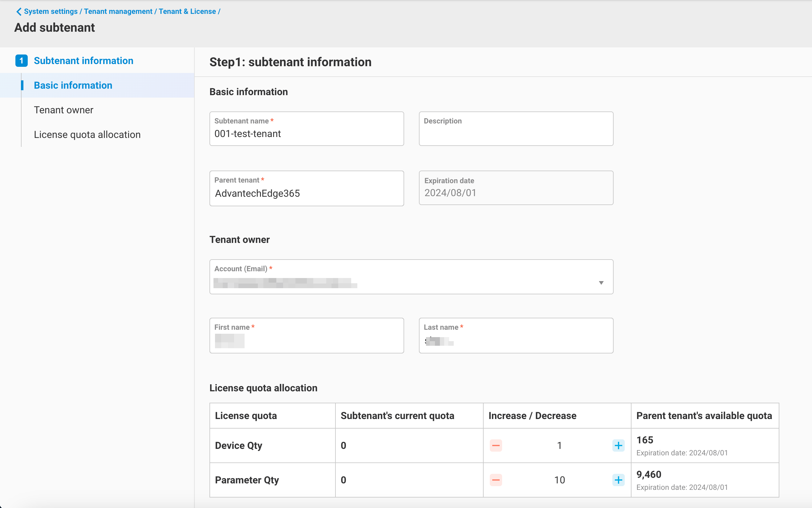Edit the Subtenant name field

point(306,133)
